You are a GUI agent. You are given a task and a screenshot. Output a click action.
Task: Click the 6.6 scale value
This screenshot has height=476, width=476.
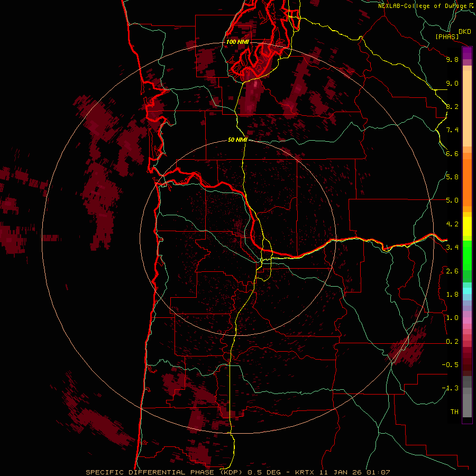pos(452,153)
